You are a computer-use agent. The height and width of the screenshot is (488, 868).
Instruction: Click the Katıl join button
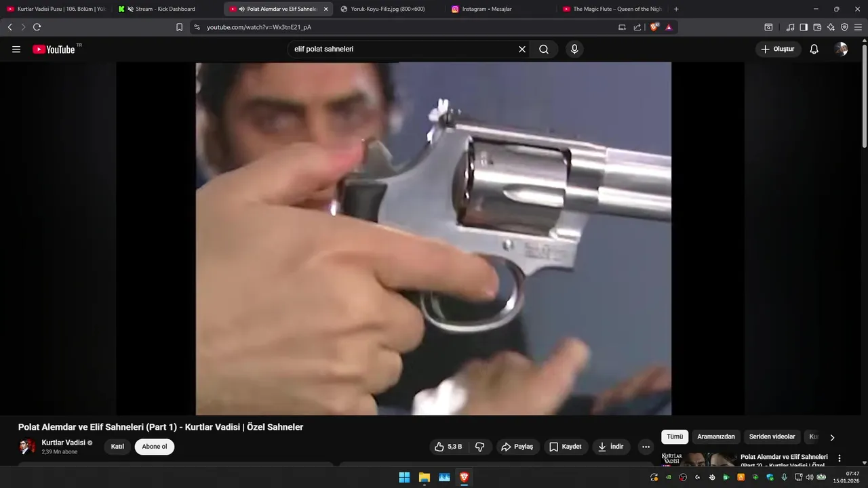coord(117,447)
